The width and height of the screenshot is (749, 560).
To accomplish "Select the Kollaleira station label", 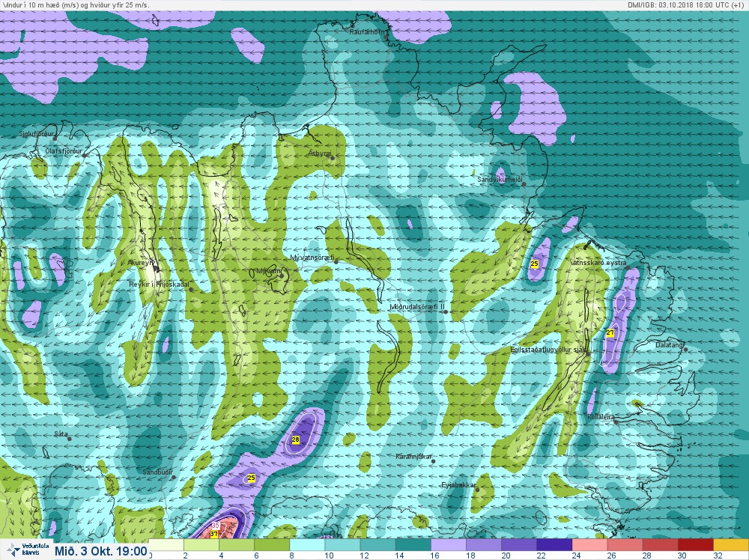I will 601,417.
